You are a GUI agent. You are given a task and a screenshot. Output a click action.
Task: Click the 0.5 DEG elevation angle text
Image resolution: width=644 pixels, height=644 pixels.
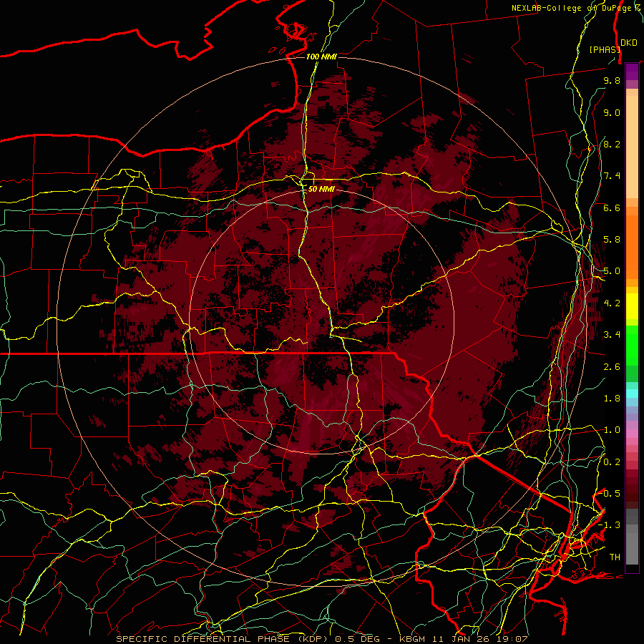356,639
